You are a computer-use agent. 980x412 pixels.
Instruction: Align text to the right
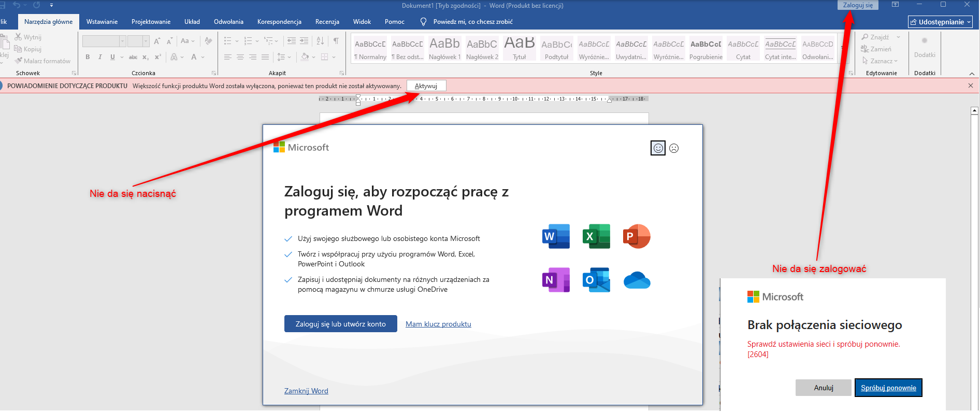(x=253, y=57)
